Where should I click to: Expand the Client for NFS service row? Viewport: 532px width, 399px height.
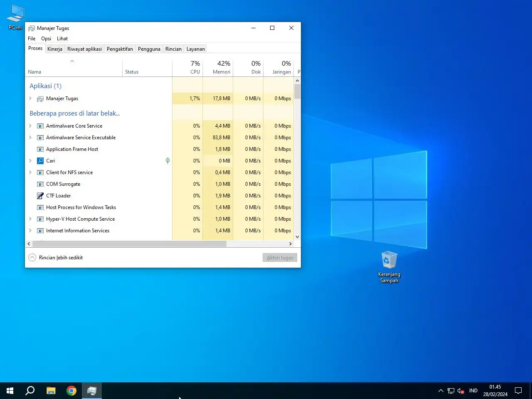point(30,172)
